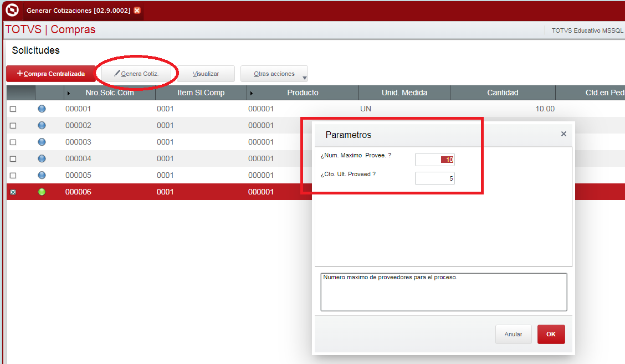Close the Parametros dialog with X
The image size is (625, 364).
(563, 134)
